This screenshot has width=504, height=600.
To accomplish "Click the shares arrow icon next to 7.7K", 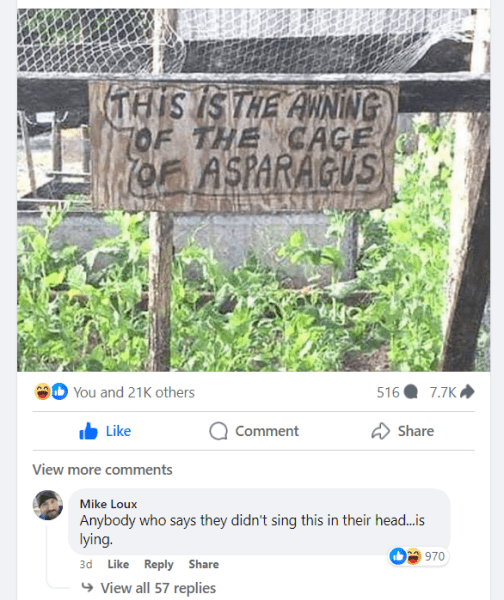I will click(467, 391).
